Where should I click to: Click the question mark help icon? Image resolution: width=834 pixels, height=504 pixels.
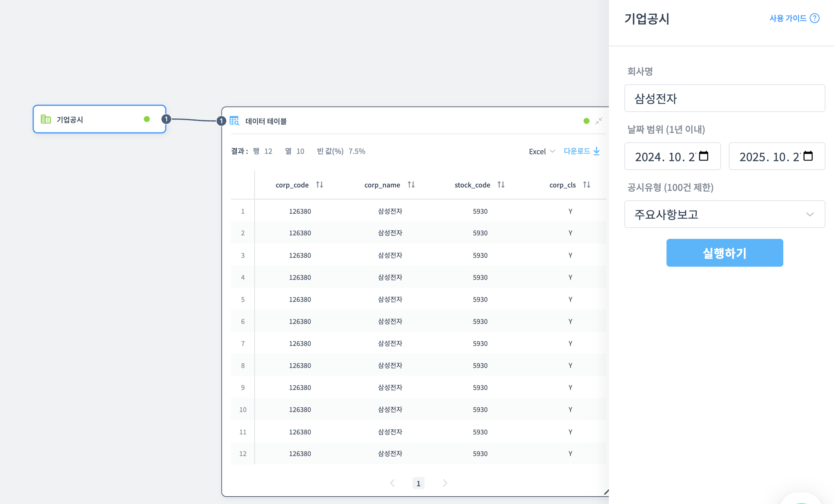point(815,18)
